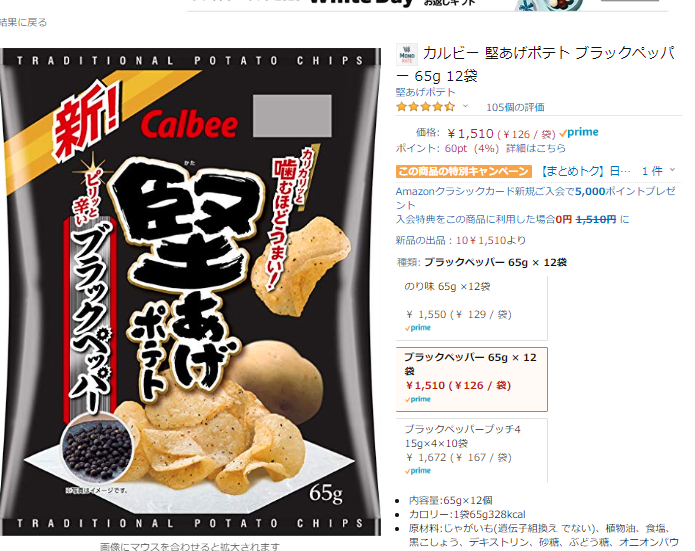Click the prime badge beside the ¥1,510 price
Viewport: 695px width, 551px height.
tap(579, 132)
